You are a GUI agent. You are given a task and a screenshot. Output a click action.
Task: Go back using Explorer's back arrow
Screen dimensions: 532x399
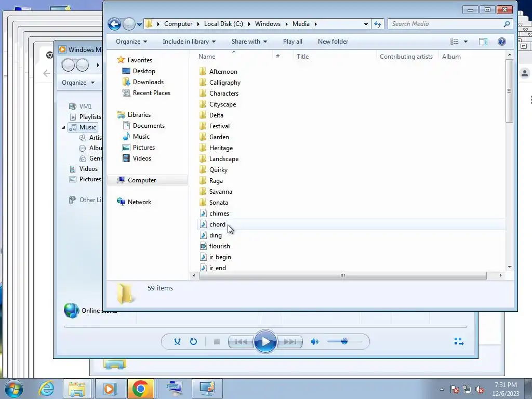(114, 24)
